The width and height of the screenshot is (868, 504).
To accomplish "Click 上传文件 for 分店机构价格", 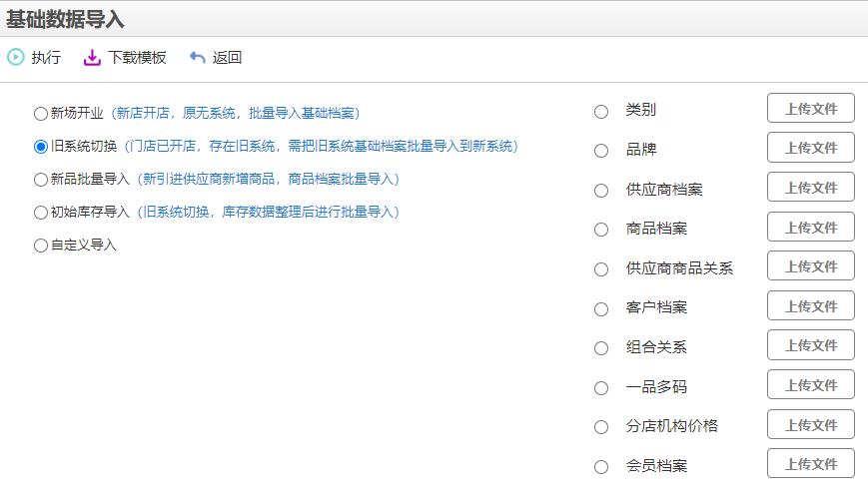I will 811,424.
